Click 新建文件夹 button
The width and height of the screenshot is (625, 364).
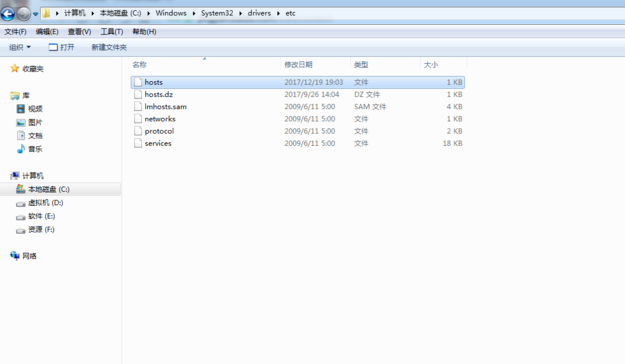click(x=109, y=47)
